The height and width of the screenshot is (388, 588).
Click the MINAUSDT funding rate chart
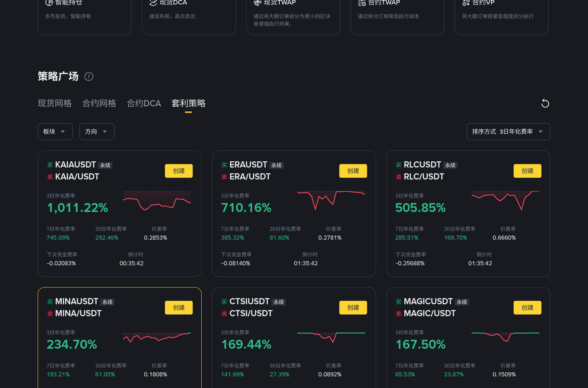click(x=157, y=337)
